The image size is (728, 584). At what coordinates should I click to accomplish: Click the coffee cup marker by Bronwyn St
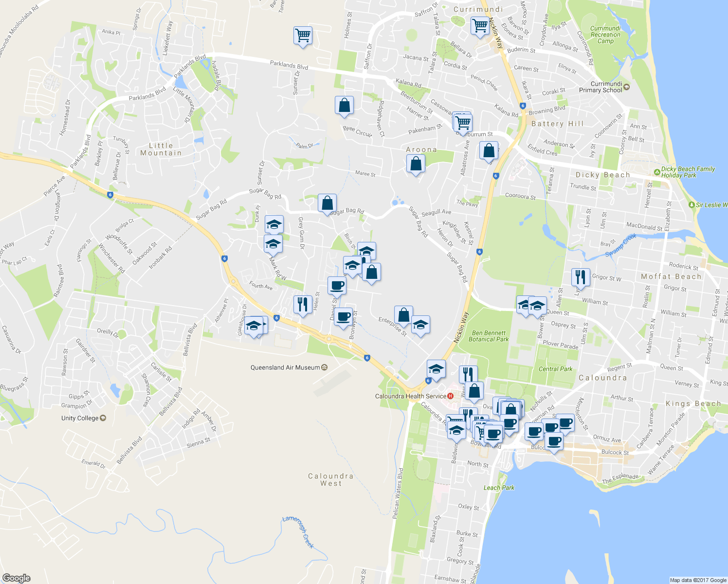click(343, 317)
